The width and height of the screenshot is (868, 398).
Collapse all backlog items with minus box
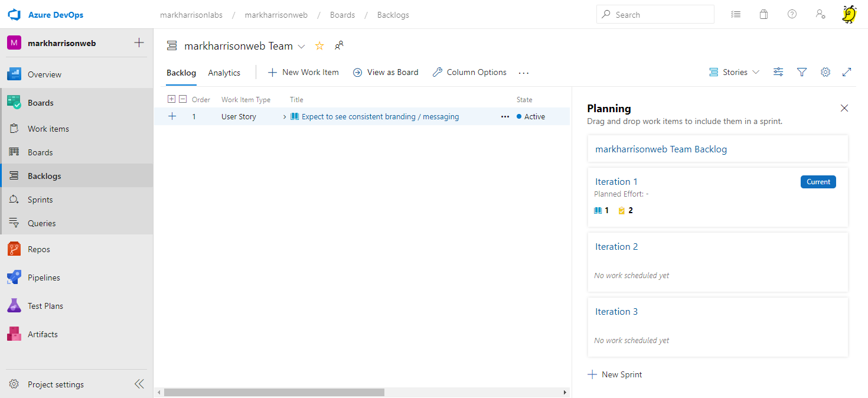tap(183, 99)
